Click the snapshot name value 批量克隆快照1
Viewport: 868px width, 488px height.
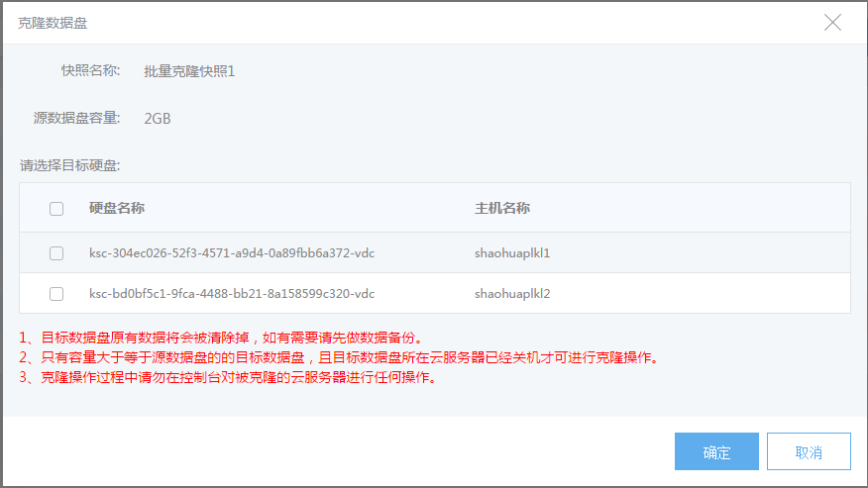pos(189,71)
